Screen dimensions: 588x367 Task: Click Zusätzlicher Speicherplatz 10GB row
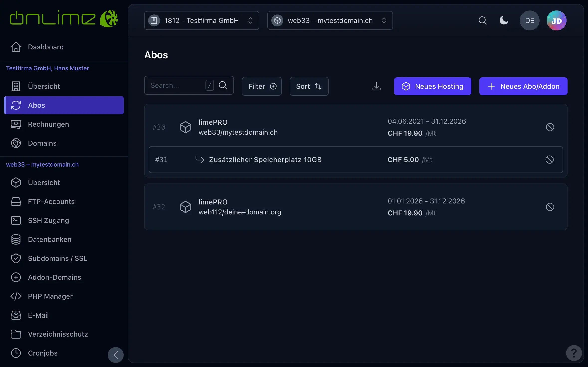[356, 160]
